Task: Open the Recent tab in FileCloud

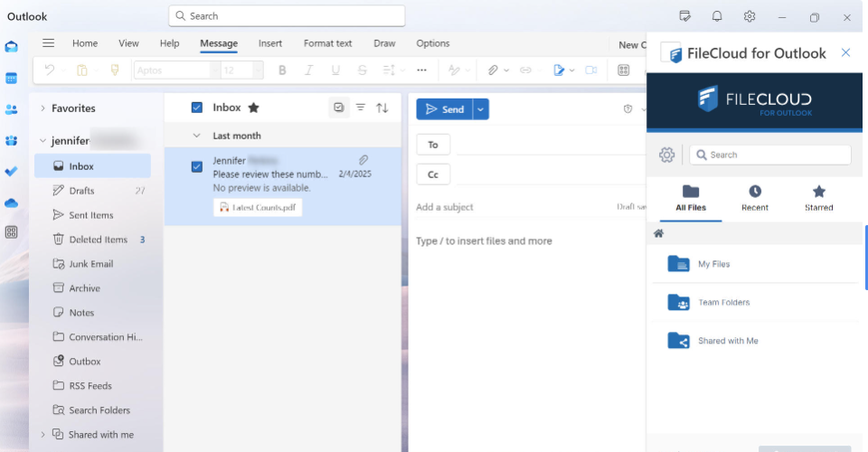Action: click(x=755, y=198)
